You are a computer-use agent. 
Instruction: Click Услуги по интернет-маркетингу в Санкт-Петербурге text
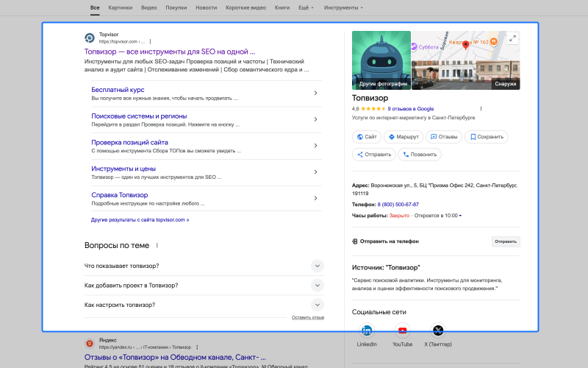point(413,118)
